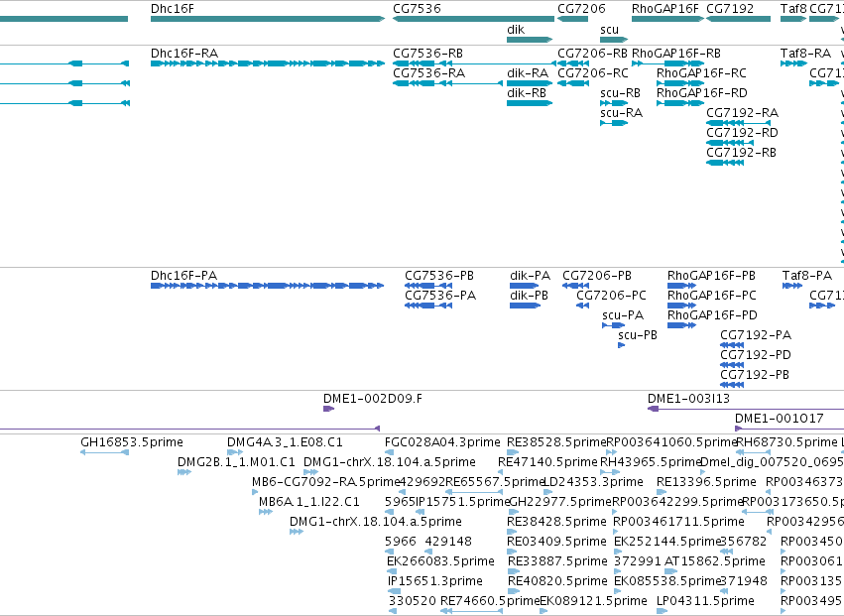The image size is (844, 616).
Task: Open the CG7536-PA protein feature
Action: click(x=428, y=306)
